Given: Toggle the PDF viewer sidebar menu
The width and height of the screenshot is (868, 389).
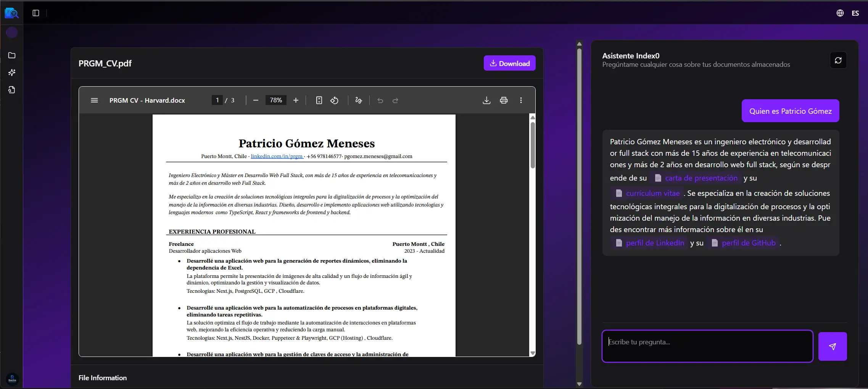Looking at the screenshot, I should coord(94,100).
